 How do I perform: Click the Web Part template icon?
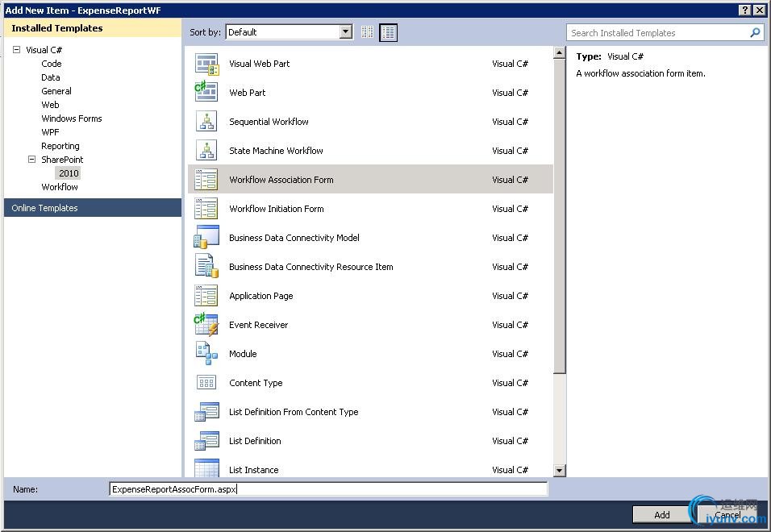tap(206, 93)
